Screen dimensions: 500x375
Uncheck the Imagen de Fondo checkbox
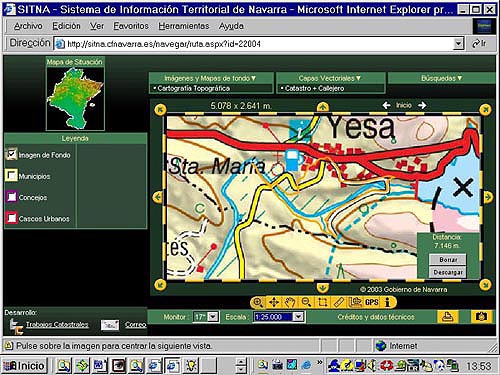pyautogui.click(x=12, y=154)
